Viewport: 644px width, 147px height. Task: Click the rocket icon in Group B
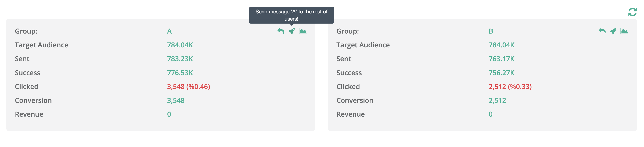613,31
